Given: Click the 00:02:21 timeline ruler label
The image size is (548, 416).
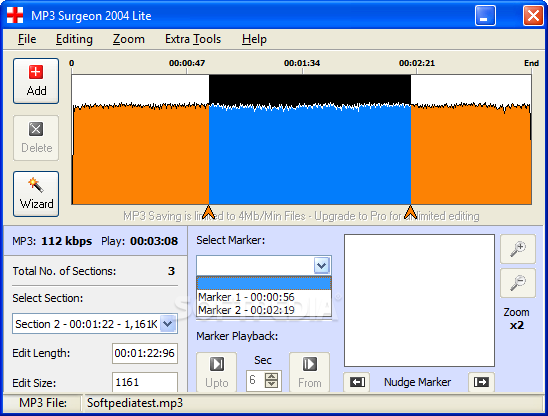Looking at the screenshot, I should (417, 63).
